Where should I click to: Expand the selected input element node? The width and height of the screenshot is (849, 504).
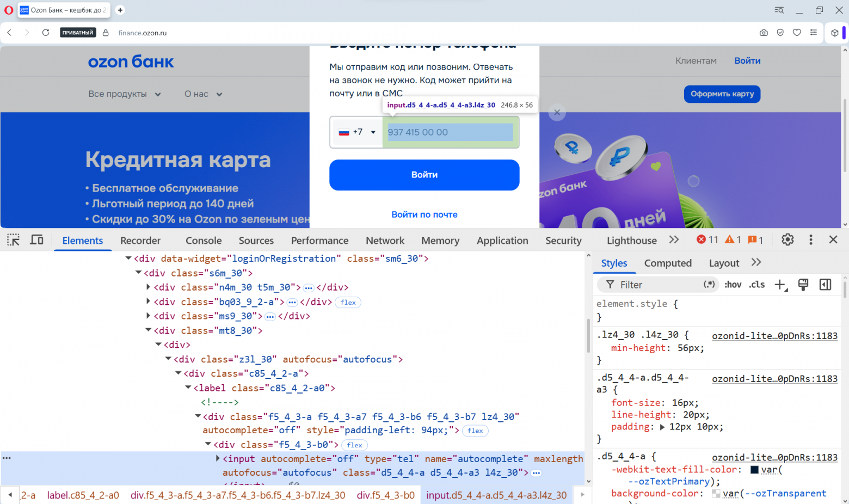pyautogui.click(x=218, y=458)
